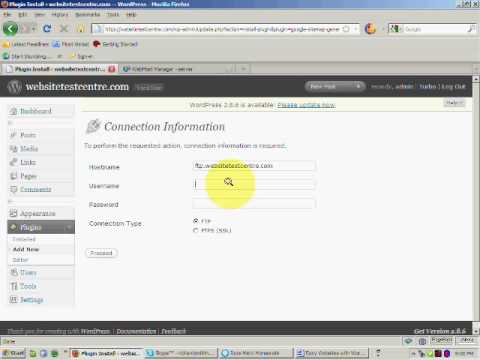Open the File menu

7,15
